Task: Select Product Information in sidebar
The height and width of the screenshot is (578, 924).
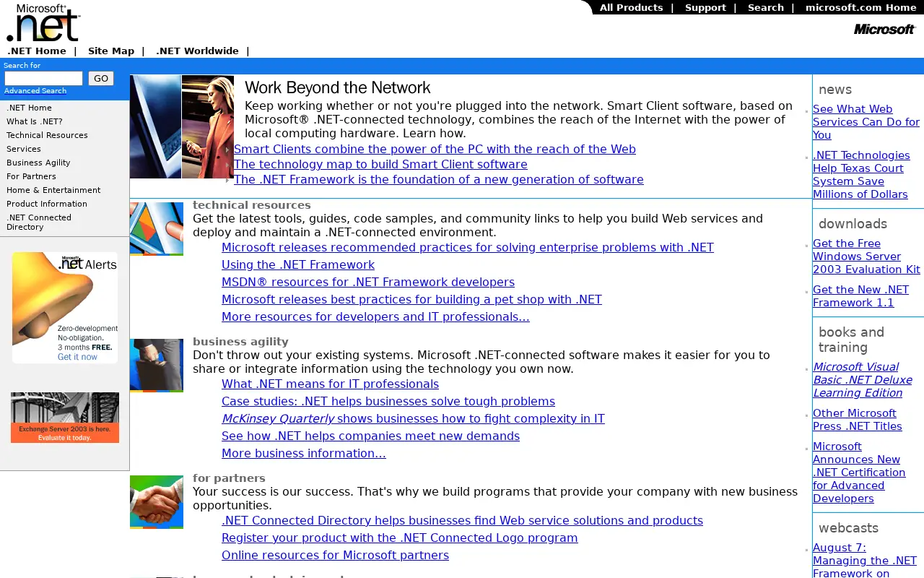Action: pyautogui.click(x=47, y=204)
